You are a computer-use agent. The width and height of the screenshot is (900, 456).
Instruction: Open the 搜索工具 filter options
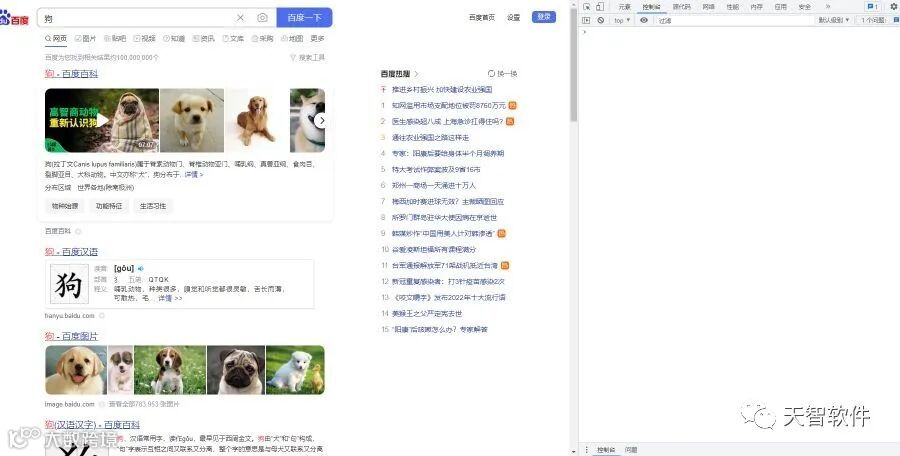click(x=308, y=57)
